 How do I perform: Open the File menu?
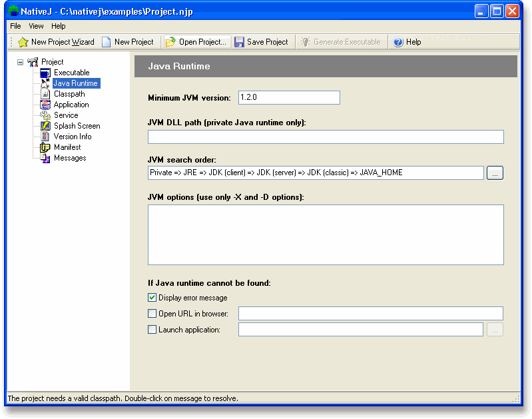click(15, 26)
